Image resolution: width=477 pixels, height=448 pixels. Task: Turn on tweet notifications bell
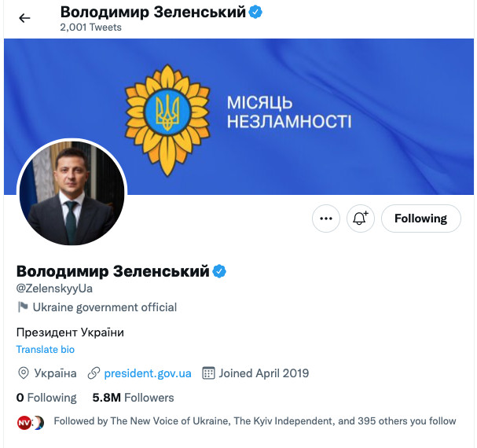(x=361, y=218)
